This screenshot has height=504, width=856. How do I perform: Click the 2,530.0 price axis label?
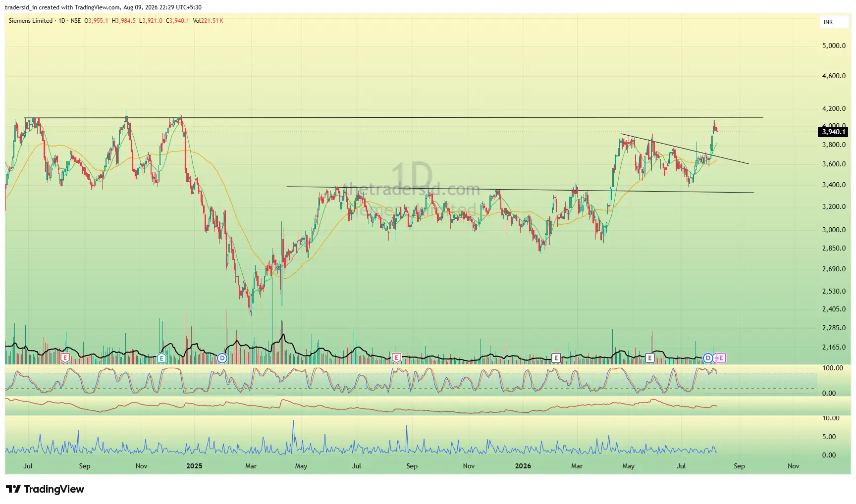(x=834, y=291)
